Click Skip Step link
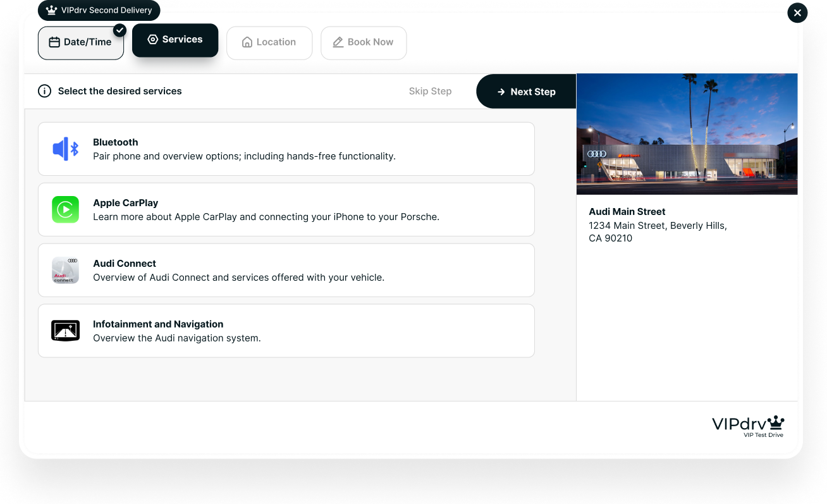Viewport: 827px width, 504px height. point(430,91)
